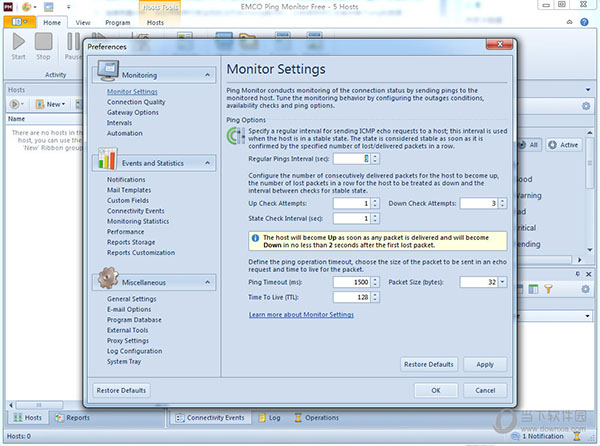
Task: Open the Log tab at bottom
Action: (269, 418)
